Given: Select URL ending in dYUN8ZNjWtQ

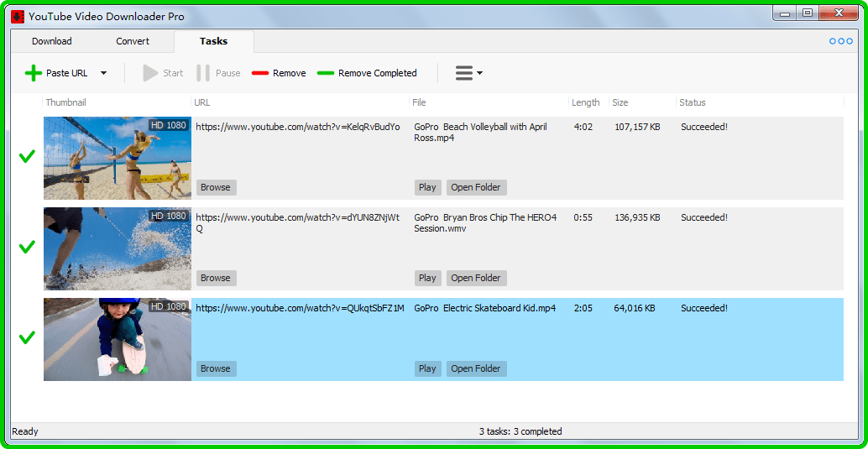Looking at the screenshot, I should click(298, 222).
